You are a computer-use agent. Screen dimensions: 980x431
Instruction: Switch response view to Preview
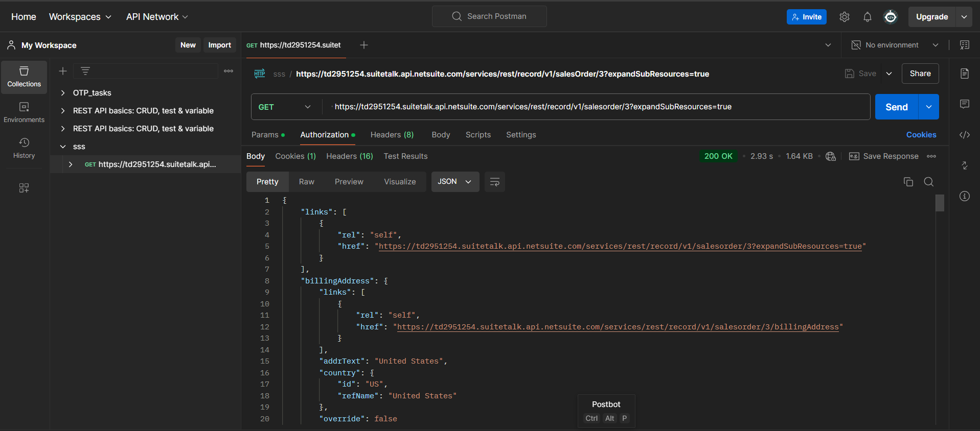349,182
